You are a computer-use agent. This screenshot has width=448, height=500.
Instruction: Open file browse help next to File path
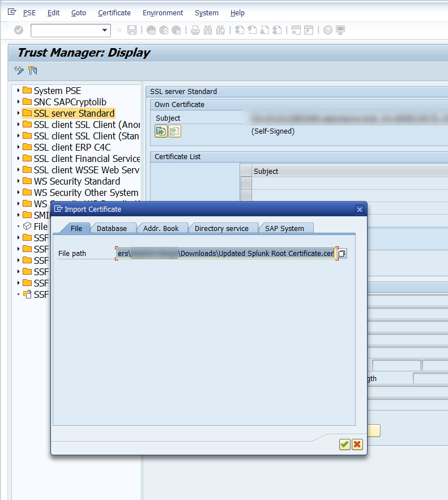coord(342,254)
